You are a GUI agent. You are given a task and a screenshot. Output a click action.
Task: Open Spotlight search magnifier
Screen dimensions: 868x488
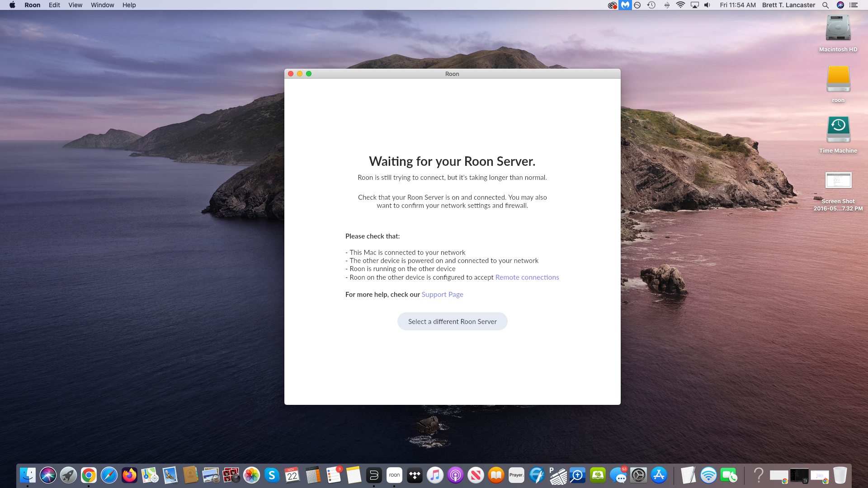coord(826,5)
